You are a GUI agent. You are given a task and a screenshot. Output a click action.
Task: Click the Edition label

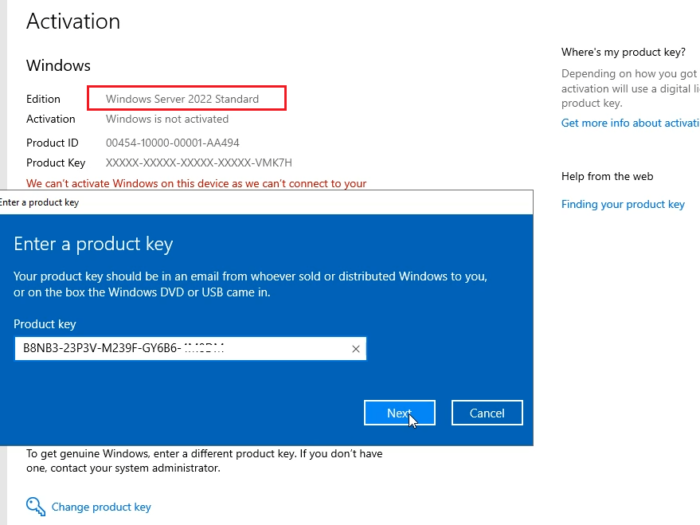(x=43, y=99)
